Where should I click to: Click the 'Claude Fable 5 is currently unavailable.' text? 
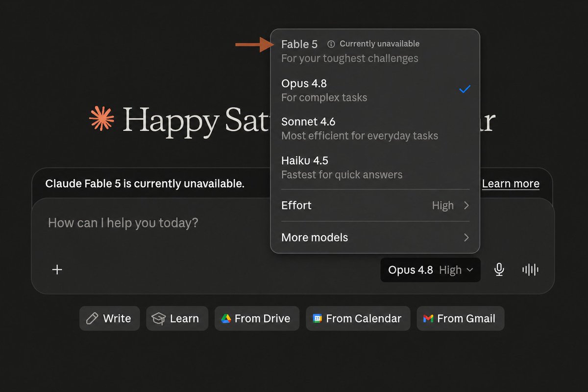tap(145, 184)
